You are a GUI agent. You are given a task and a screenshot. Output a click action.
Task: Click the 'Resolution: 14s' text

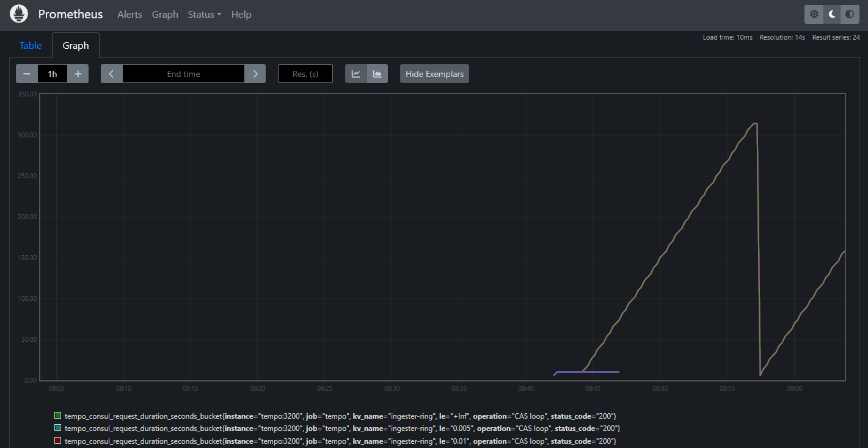(x=782, y=37)
